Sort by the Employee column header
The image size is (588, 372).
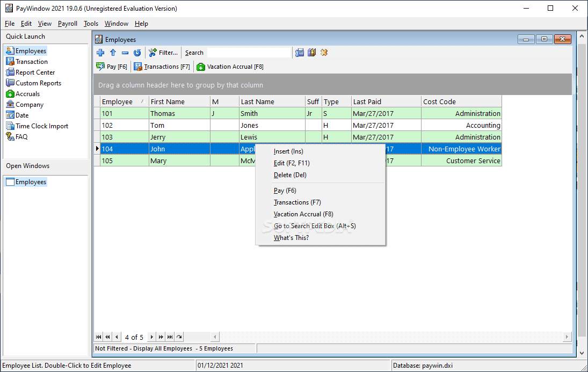point(124,101)
